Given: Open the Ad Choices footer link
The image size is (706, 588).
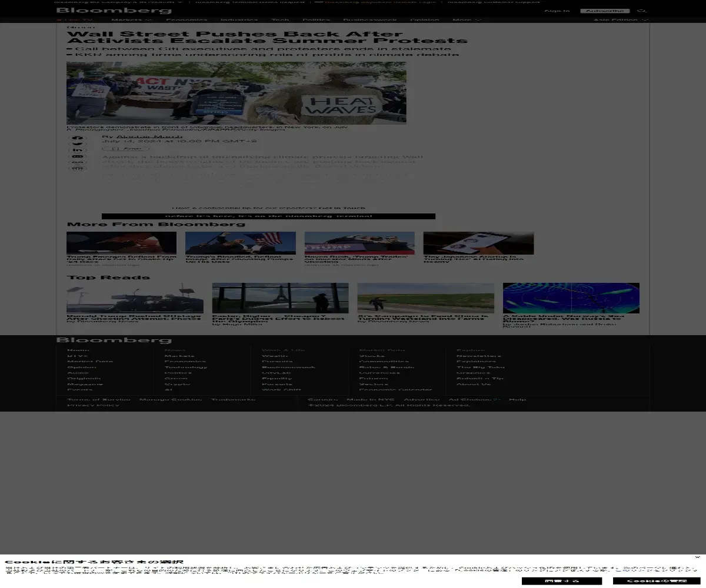Looking at the screenshot, I should point(474,399).
